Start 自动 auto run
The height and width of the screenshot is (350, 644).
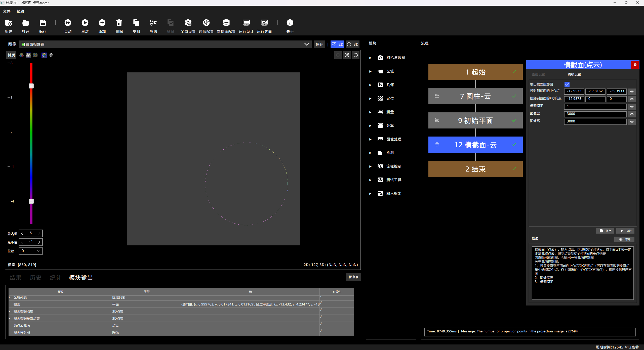(68, 23)
